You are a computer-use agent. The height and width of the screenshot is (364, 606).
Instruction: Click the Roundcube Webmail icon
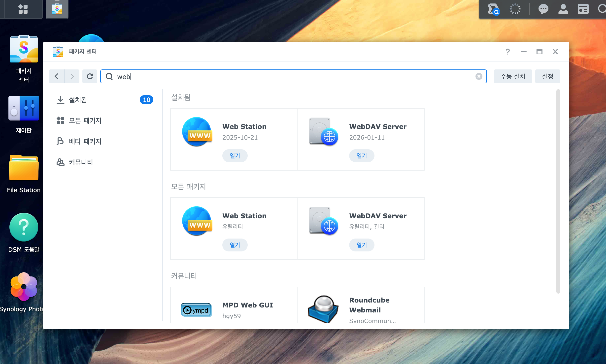[x=323, y=309]
